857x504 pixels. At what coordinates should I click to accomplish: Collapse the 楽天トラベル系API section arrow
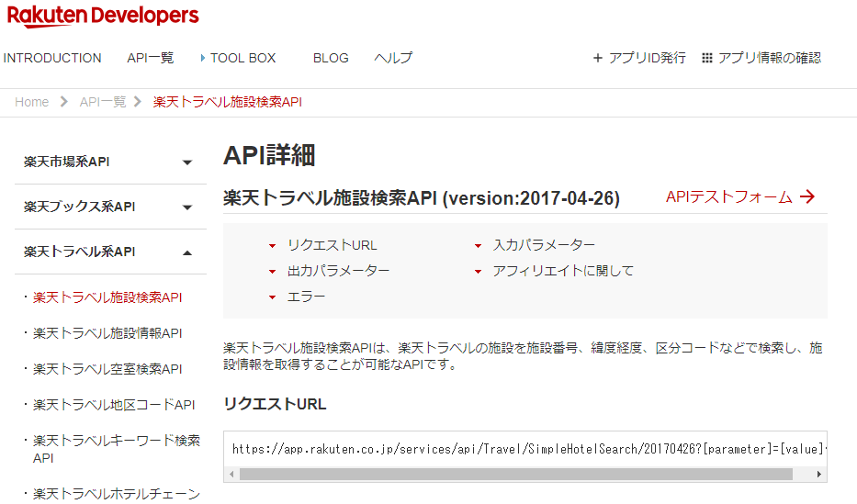[187, 252]
